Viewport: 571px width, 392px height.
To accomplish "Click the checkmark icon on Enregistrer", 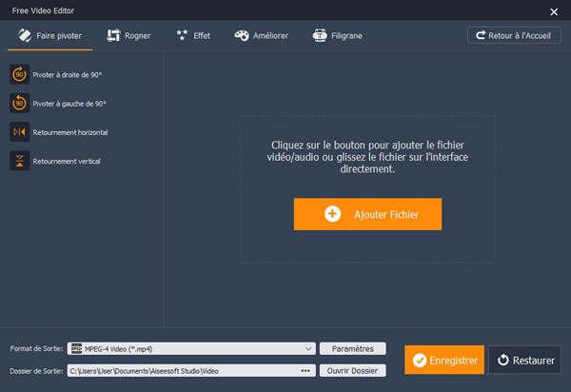I will tap(420, 361).
